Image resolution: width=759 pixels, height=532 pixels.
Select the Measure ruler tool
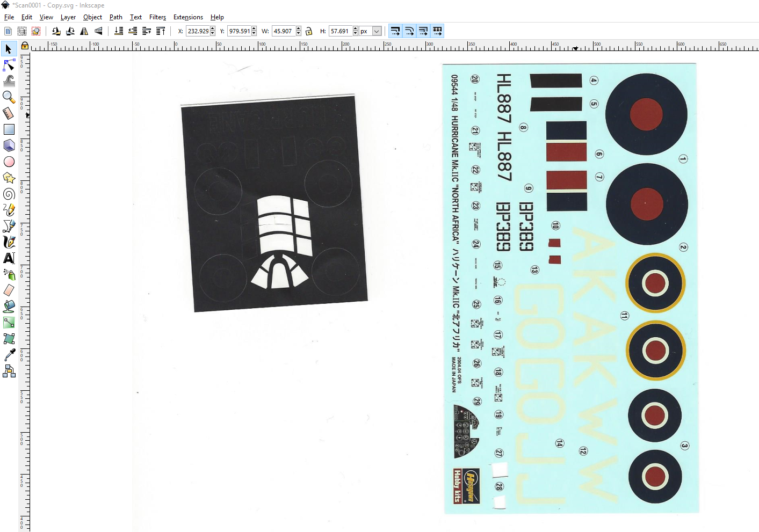[9, 113]
